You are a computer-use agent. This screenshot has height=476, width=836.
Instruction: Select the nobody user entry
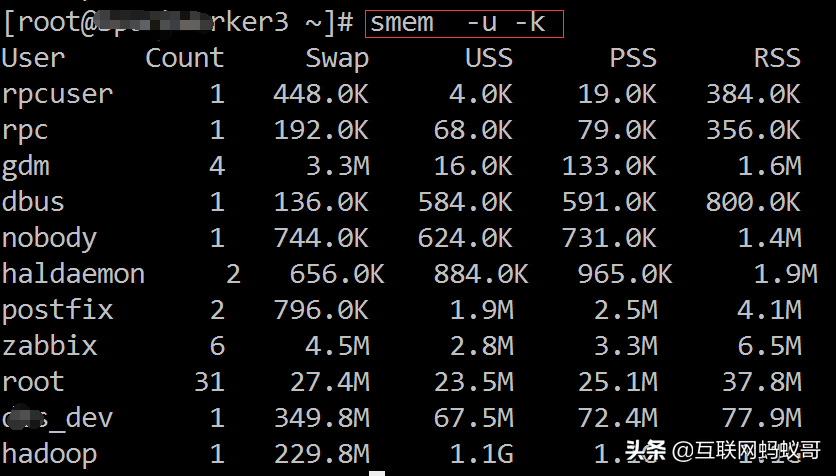[x=49, y=238]
